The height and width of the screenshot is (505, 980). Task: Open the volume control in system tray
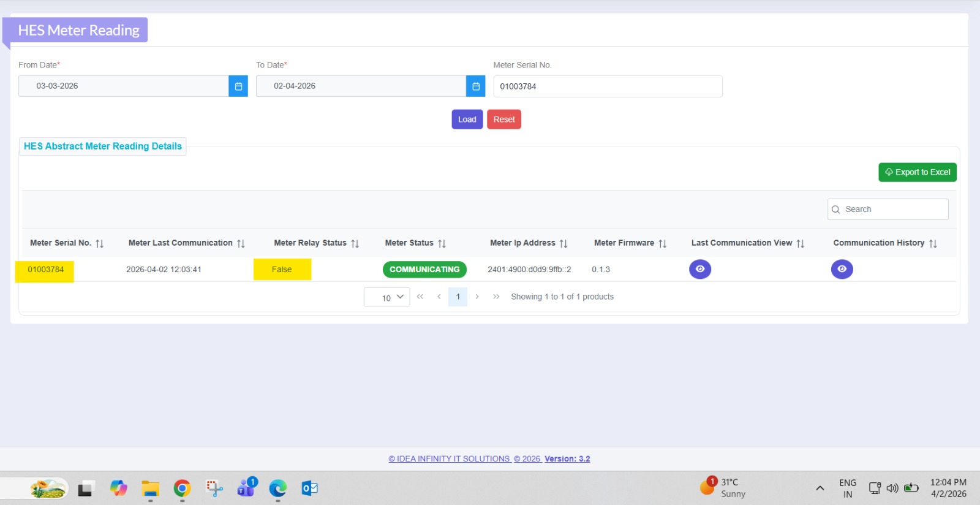click(892, 488)
